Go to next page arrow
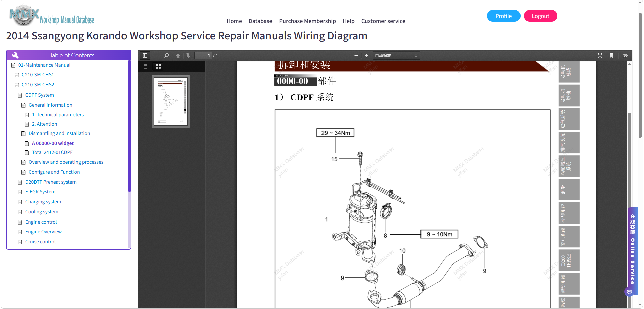Image resolution: width=644 pixels, height=309 pixels. click(188, 56)
